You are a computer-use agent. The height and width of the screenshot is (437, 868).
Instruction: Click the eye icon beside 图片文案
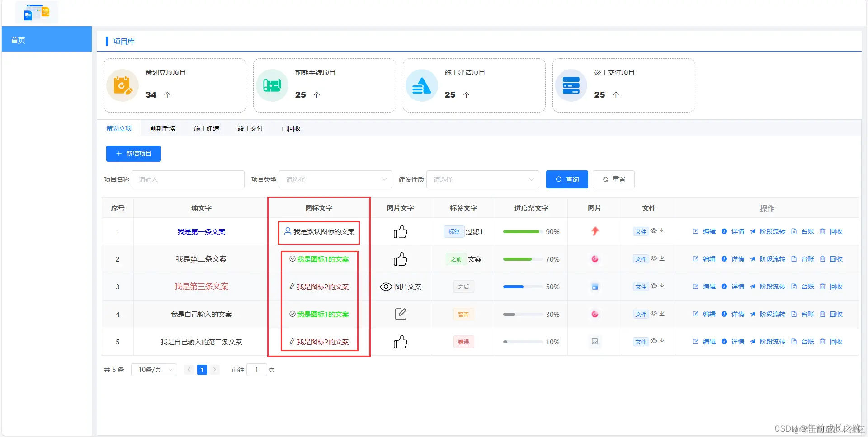click(386, 287)
